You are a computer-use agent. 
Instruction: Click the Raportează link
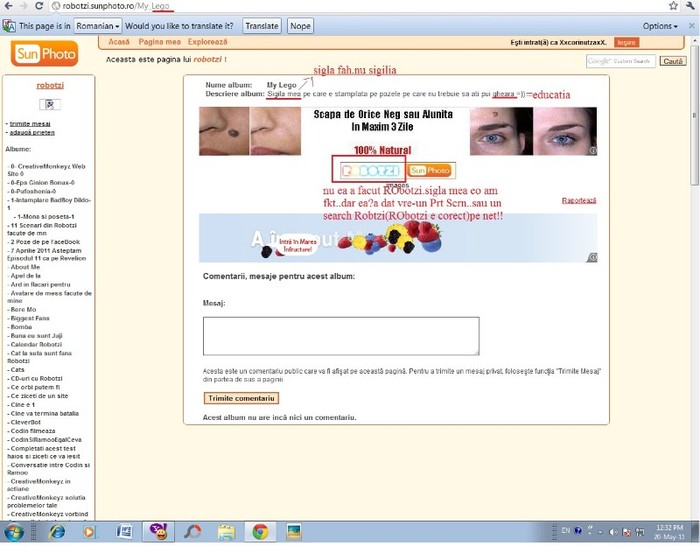[579, 200]
